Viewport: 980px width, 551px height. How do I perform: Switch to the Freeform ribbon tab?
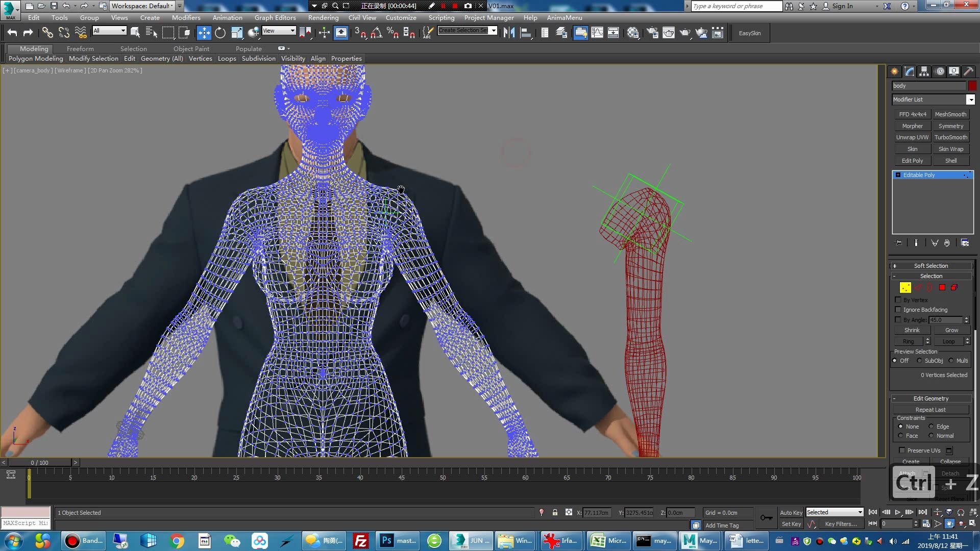pyautogui.click(x=80, y=48)
